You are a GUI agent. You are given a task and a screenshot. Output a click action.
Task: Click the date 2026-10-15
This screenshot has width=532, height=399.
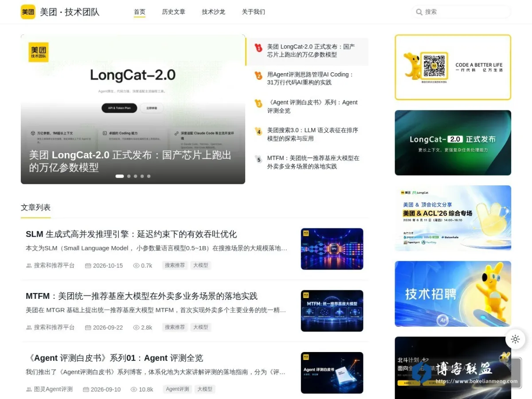(x=108, y=266)
